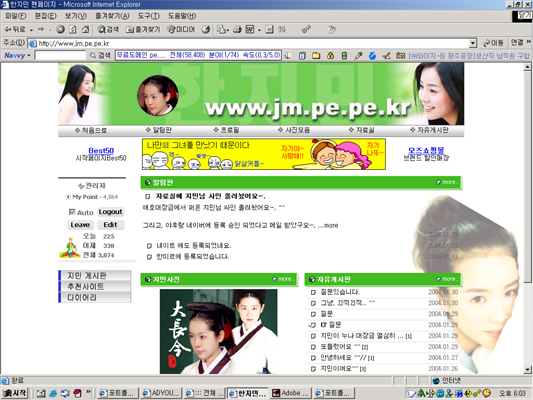Click the Logout button

coord(110,212)
